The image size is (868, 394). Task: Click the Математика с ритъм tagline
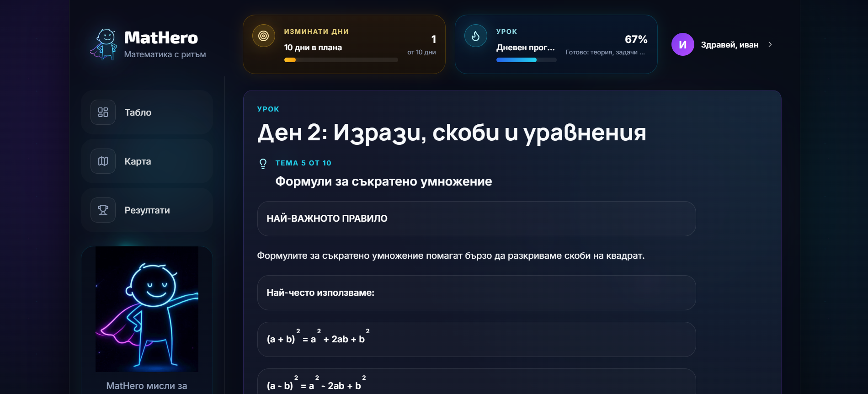[x=165, y=54]
